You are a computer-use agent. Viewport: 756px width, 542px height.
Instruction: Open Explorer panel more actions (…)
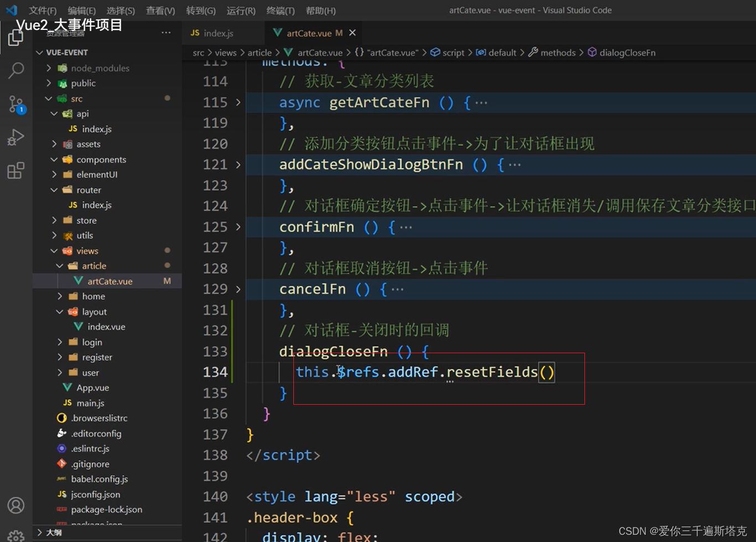[166, 33]
